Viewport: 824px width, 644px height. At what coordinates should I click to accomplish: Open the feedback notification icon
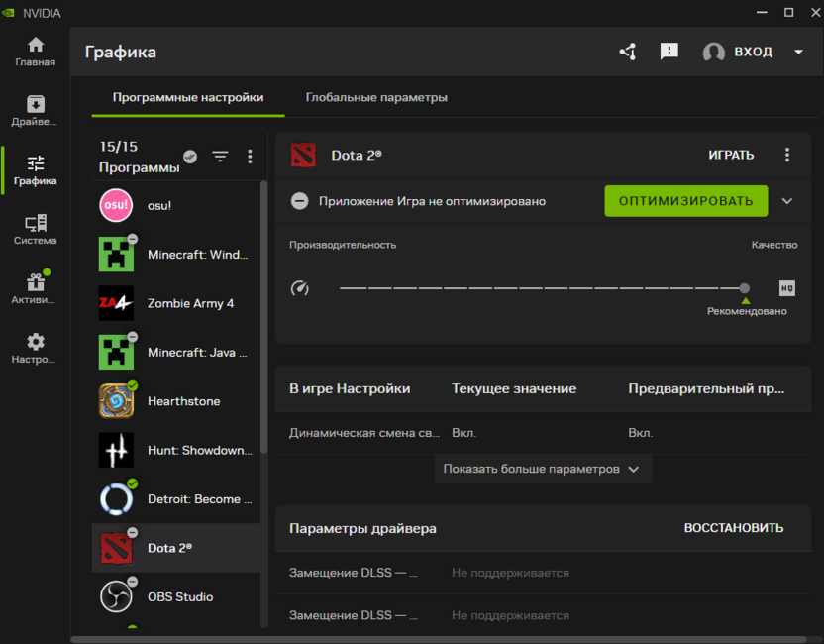tap(669, 52)
